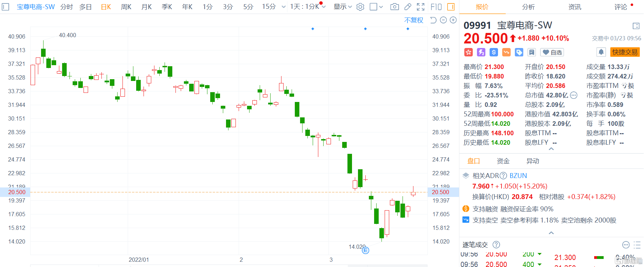Click the first blue diamond event marker
The image size is (644, 267).
pos(313,29)
